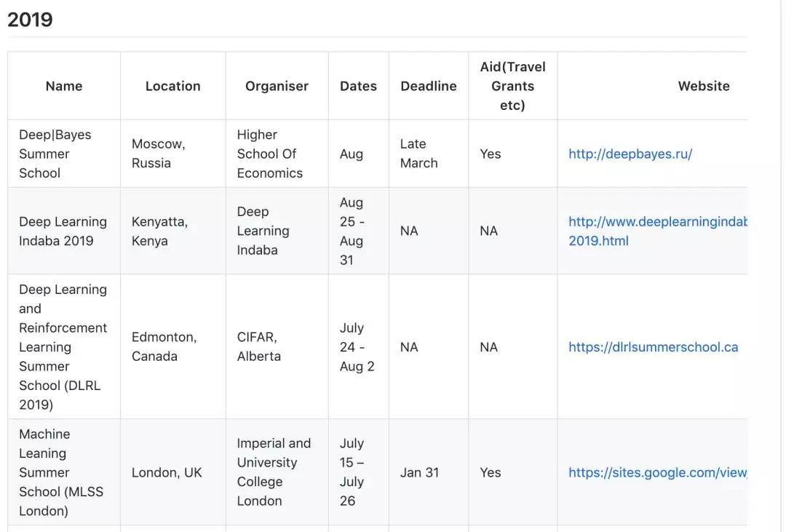Viewport: 786px width, 532px height.
Task: Click the Location column header
Action: [172, 86]
